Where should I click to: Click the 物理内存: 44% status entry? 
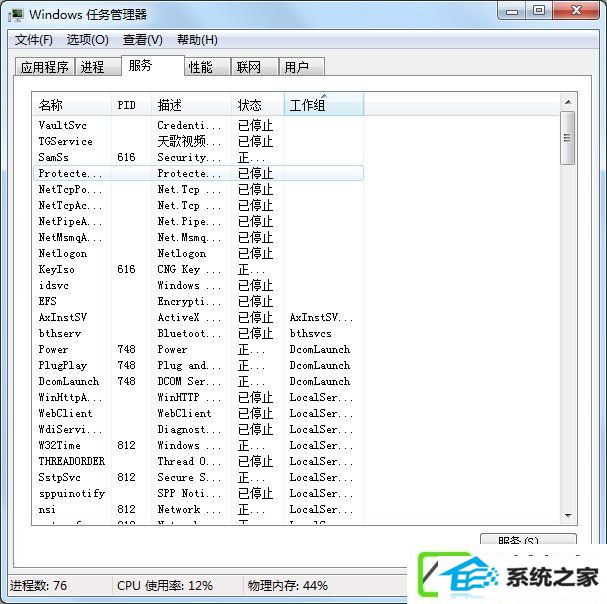[288, 585]
